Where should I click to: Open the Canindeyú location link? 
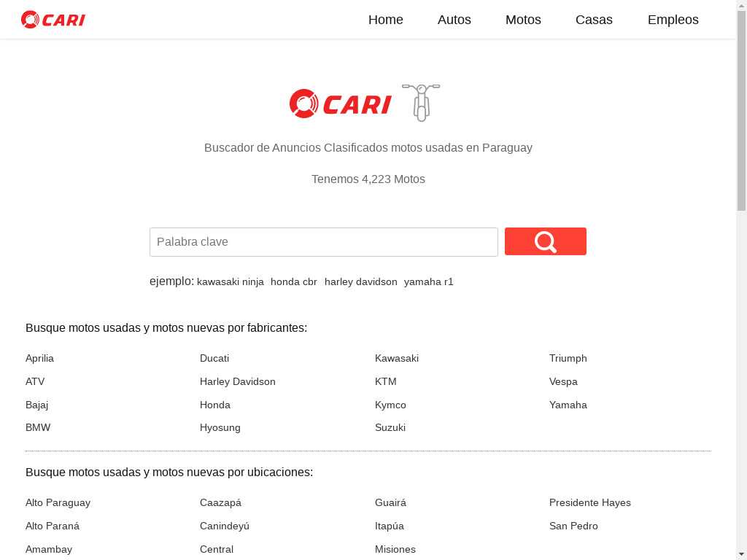pos(225,526)
